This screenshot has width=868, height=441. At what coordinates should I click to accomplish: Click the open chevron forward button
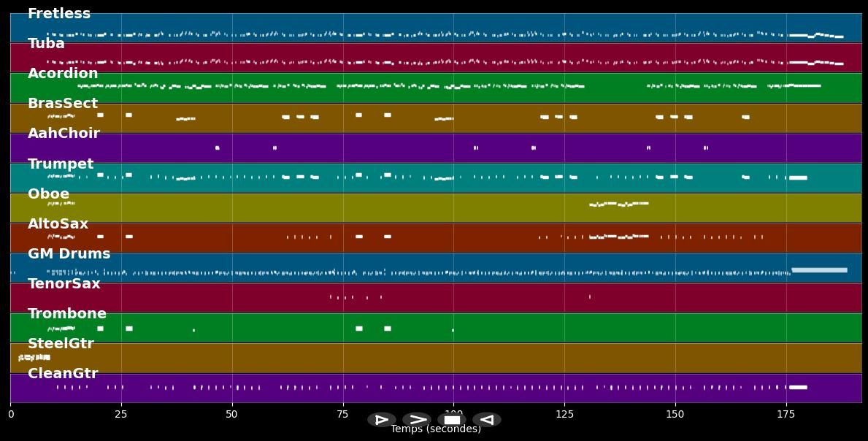416,420
